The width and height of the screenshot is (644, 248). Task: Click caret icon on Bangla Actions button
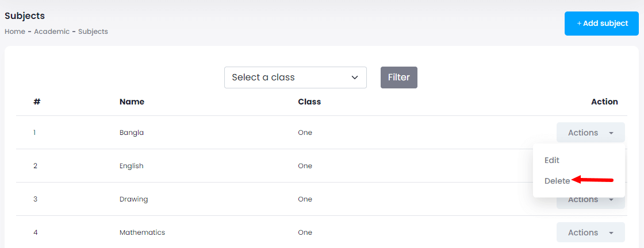coord(611,133)
